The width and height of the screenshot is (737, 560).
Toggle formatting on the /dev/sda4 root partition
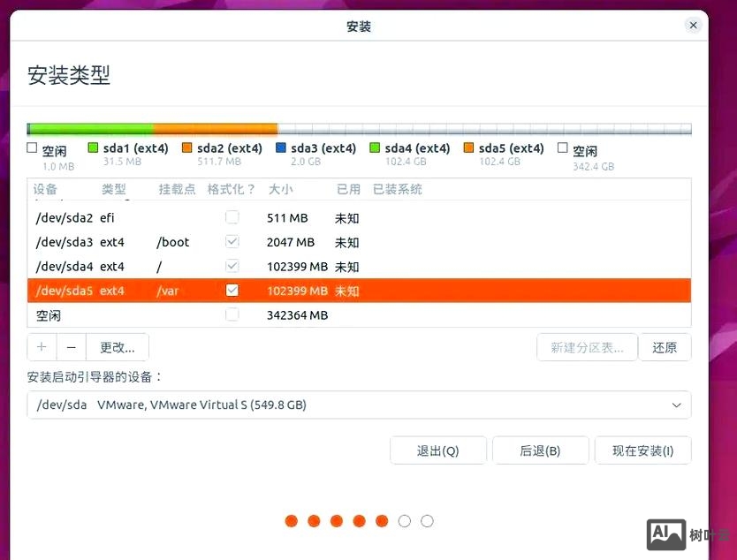click(x=232, y=265)
